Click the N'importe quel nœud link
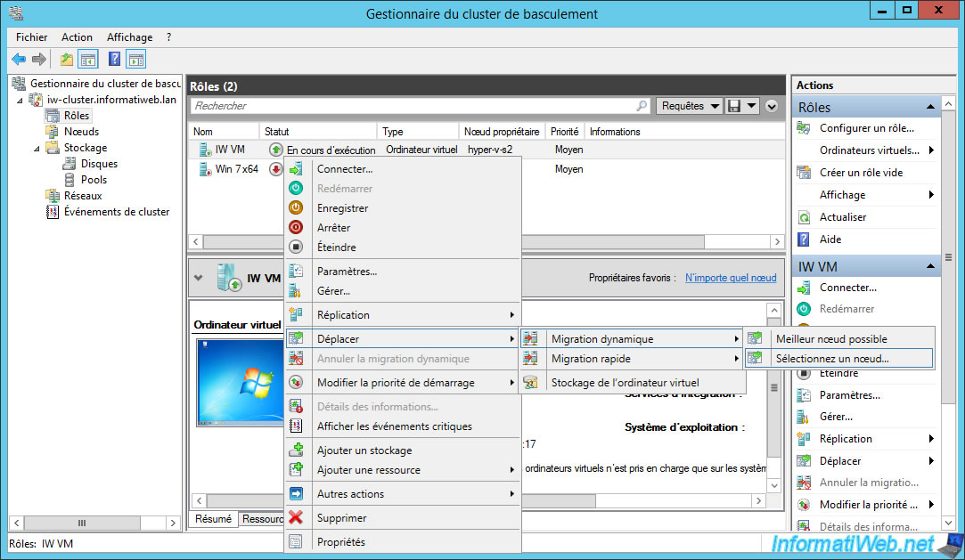 click(730, 278)
